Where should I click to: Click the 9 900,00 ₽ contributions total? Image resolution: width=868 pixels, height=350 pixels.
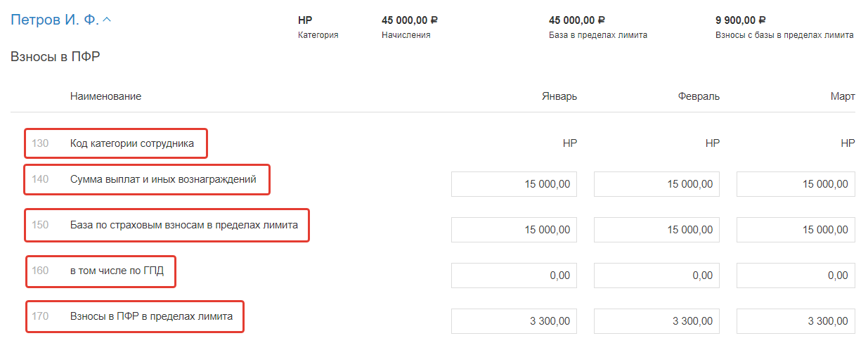click(x=741, y=20)
